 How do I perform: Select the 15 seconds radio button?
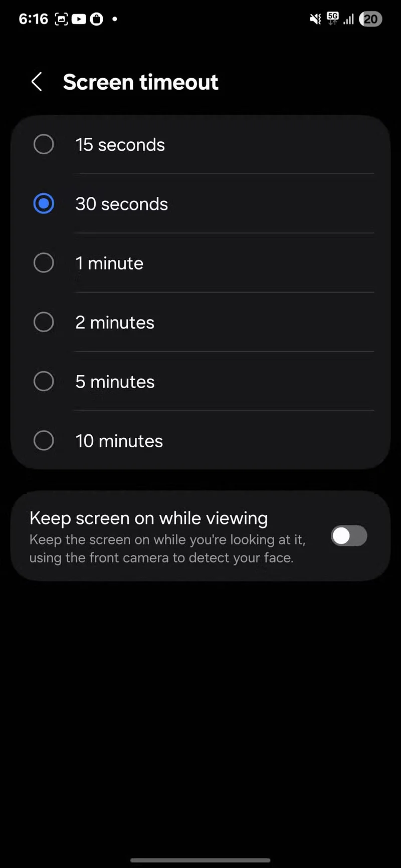[x=44, y=144]
